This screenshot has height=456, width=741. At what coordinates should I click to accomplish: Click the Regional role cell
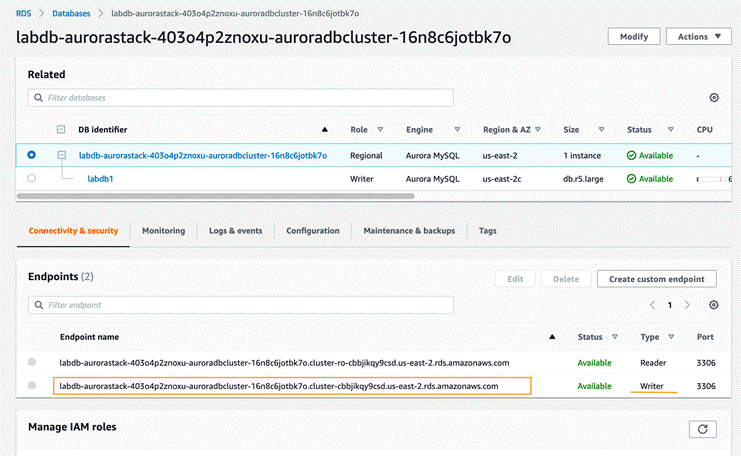click(x=366, y=155)
